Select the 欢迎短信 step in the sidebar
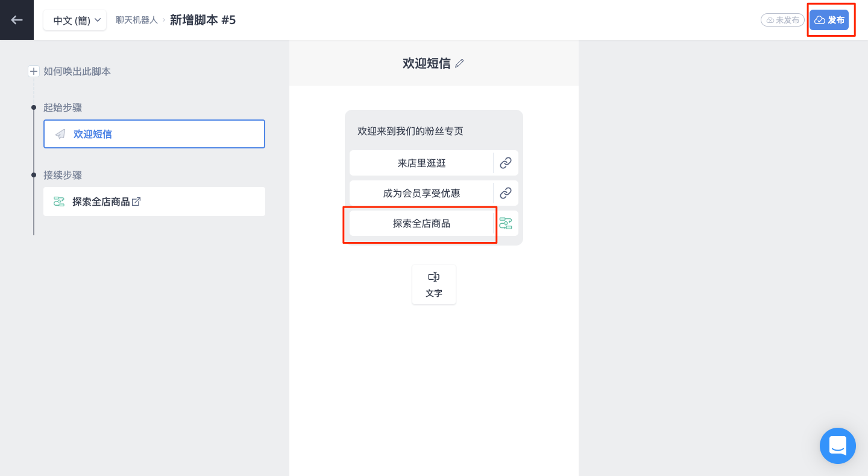 tap(154, 134)
